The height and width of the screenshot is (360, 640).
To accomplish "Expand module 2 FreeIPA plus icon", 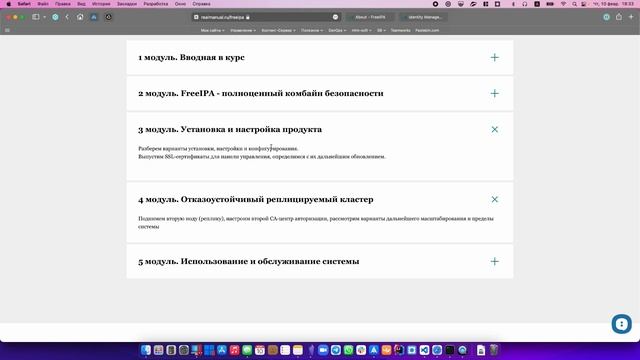I will pyautogui.click(x=494, y=93).
